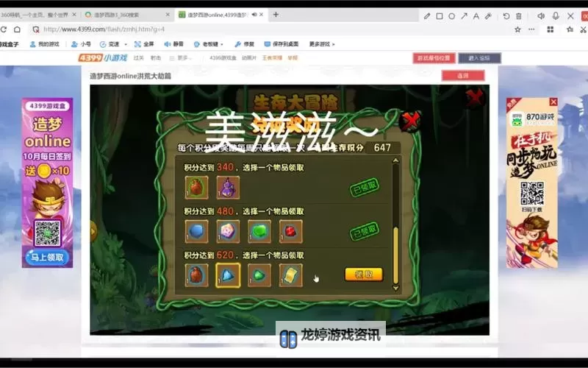Select the rectangle drawing tool
This screenshot has height=368, width=588.
click(x=440, y=15)
